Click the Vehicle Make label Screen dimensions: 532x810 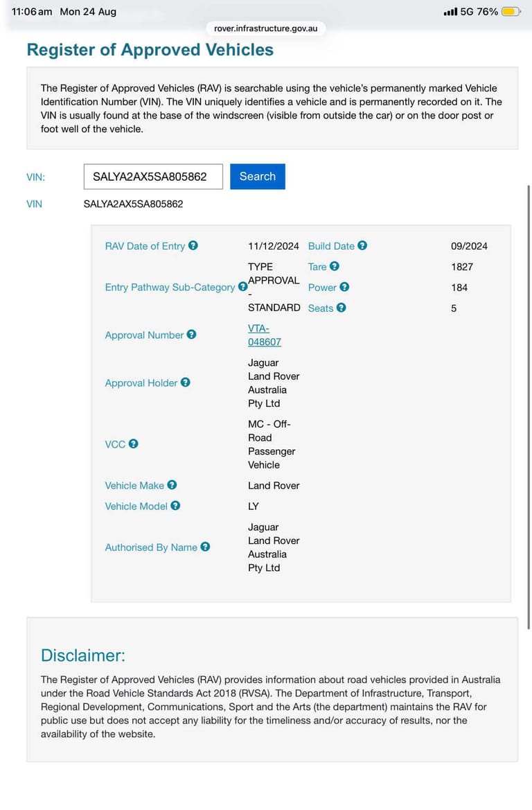click(x=134, y=486)
